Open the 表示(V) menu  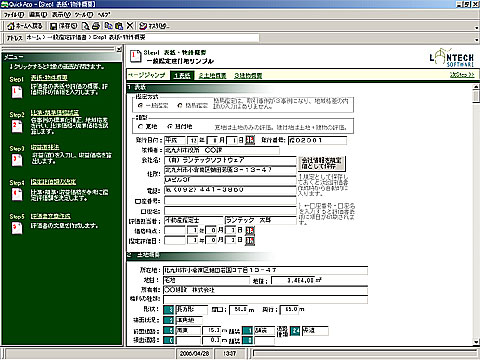pyautogui.click(x=61, y=15)
